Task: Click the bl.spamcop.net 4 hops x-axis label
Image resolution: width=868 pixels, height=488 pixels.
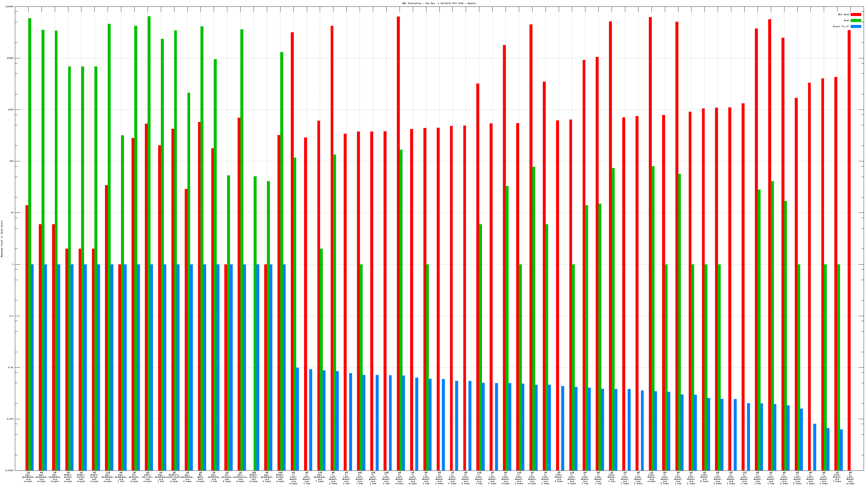Action: click(227, 477)
